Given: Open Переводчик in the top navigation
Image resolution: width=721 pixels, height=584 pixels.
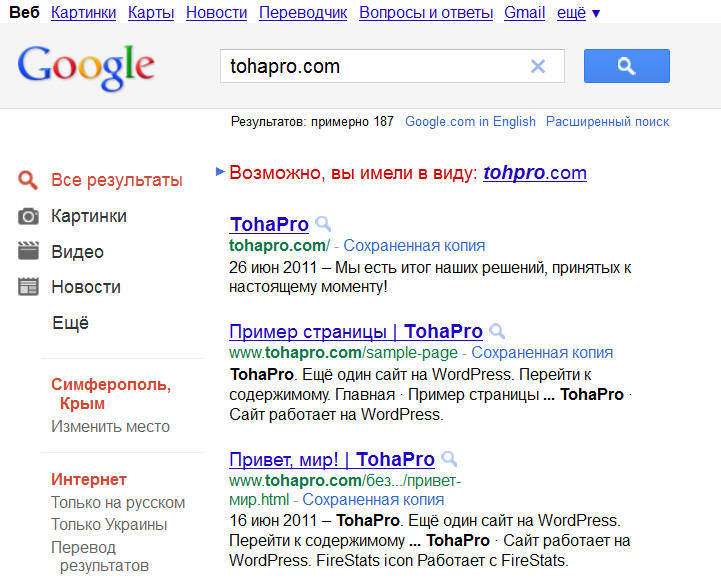Looking at the screenshot, I should pos(303,13).
